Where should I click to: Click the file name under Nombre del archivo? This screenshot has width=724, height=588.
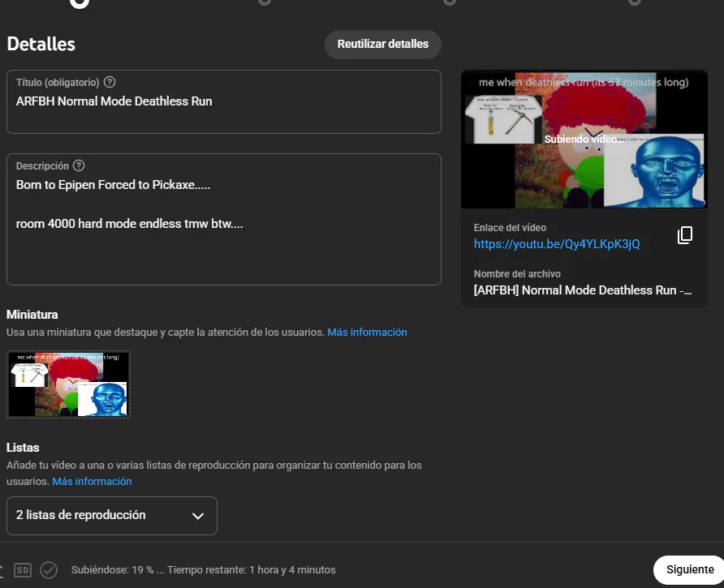pos(582,290)
